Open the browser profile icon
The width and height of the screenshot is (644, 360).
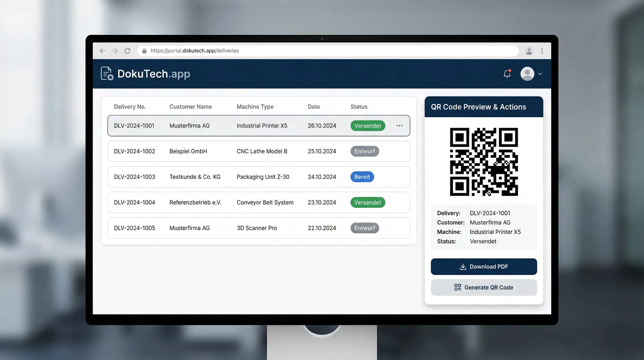pos(529,51)
